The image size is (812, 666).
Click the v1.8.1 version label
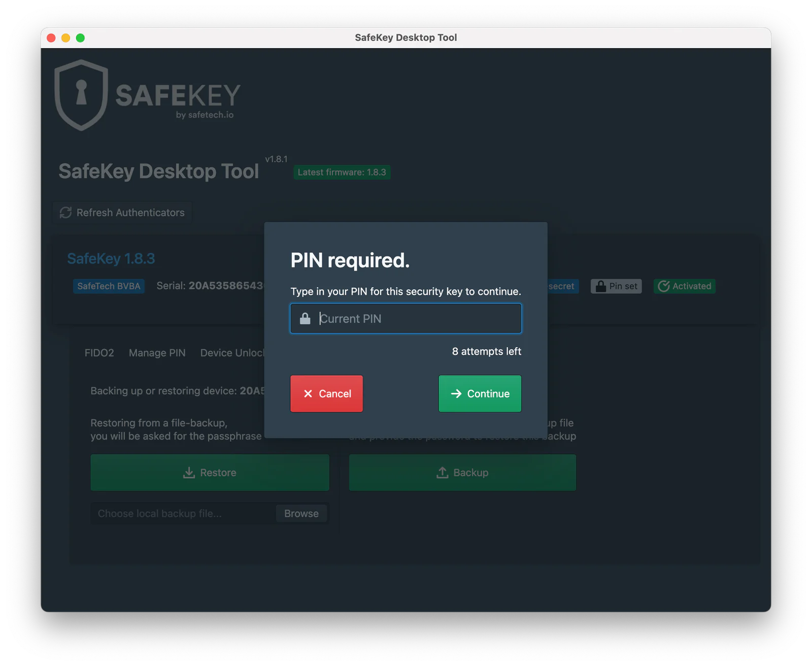(277, 159)
